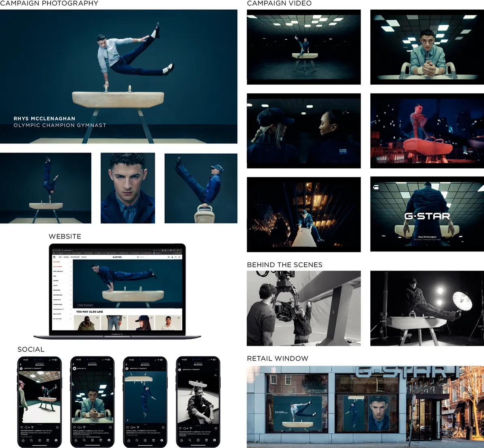
Task: Tap the back arrow on the 11:35 phone
Action: [73, 364]
